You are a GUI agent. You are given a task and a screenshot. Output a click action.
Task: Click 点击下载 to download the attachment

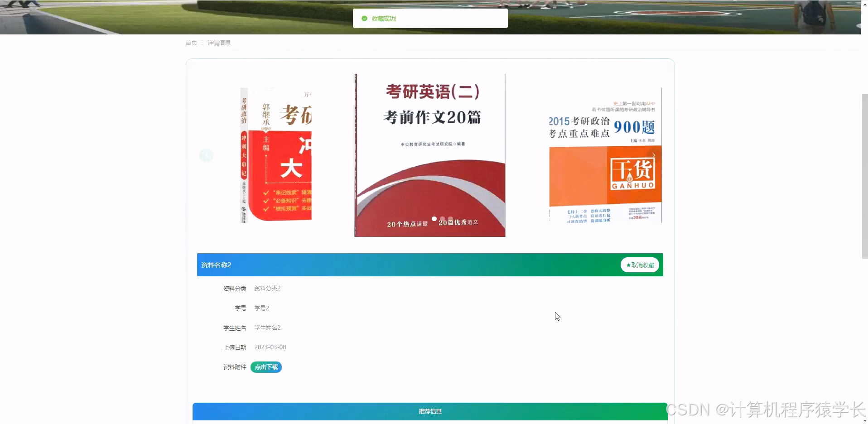(266, 367)
